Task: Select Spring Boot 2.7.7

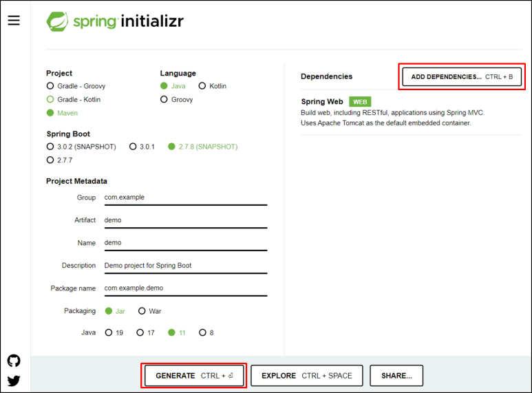Action: click(60, 160)
